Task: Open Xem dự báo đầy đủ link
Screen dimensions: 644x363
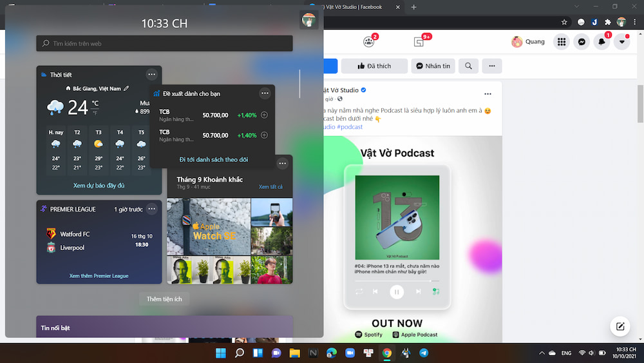Action: [99, 186]
